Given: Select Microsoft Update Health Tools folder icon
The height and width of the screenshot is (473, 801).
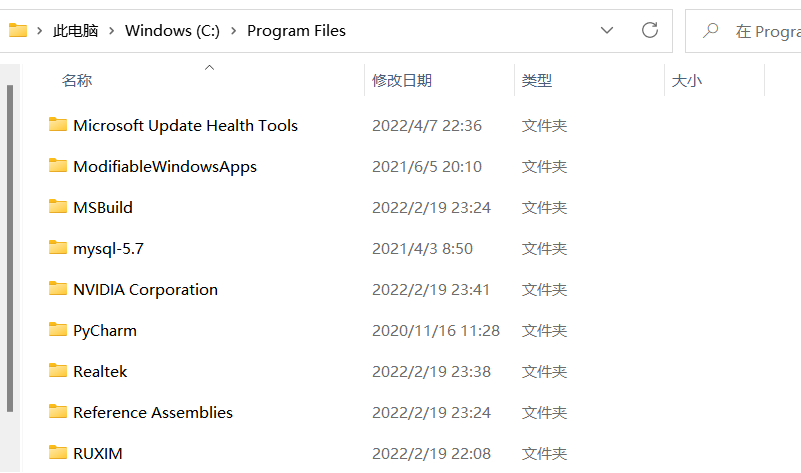Looking at the screenshot, I should (58, 125).
